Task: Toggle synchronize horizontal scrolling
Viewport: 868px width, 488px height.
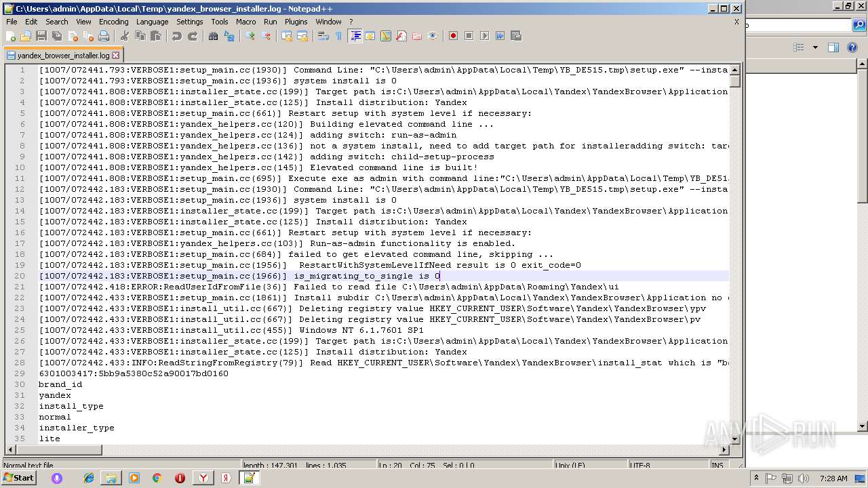Action: [302, 36]
